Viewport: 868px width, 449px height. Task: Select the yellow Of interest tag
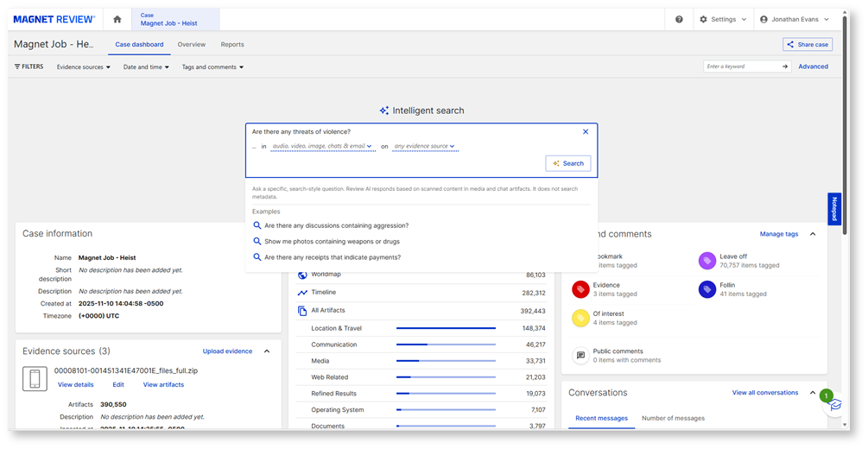[x=580, y=318]
